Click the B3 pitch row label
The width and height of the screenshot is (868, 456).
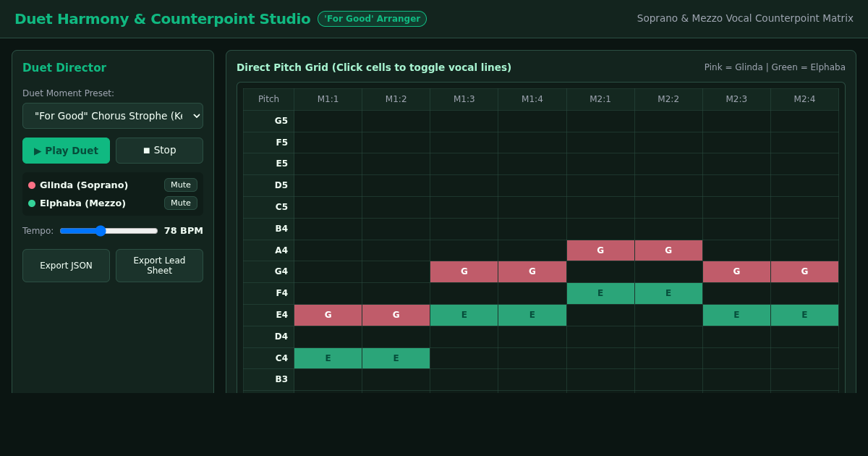[268, 379]
